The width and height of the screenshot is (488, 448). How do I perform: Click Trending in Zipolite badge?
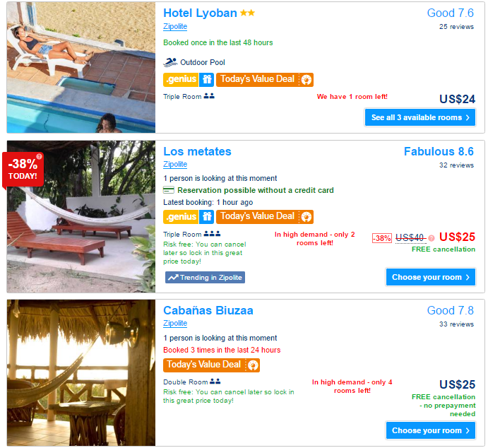pyautogui.click(x=205, y=278)
